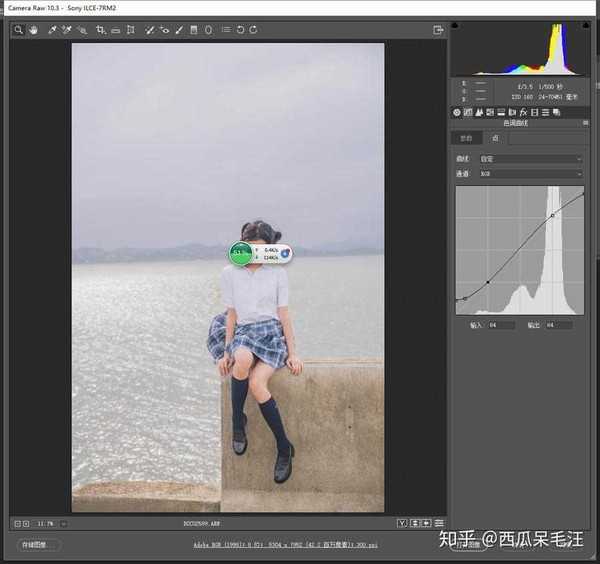
Task: Rotate image clockwise
Action: [254, 30]
